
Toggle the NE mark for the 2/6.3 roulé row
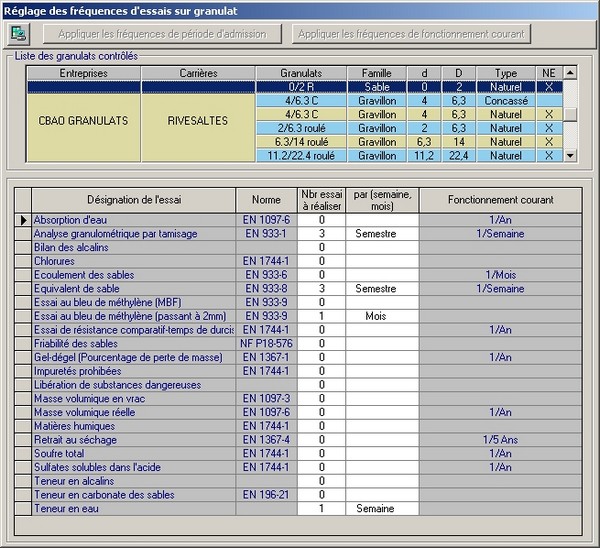547,128
